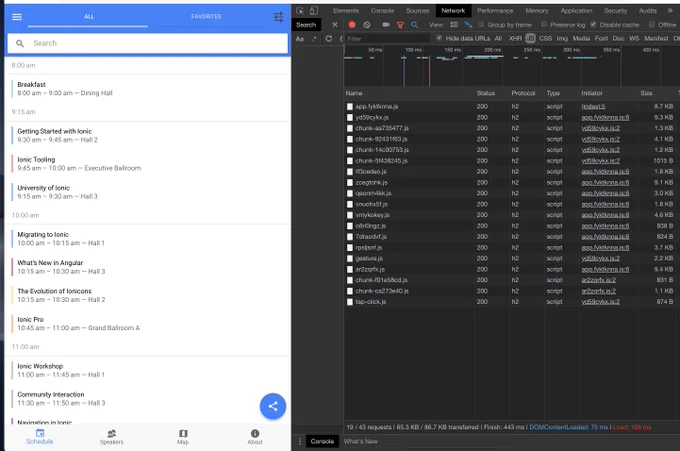680x451 pixels.
Task: Select the FAVORITES tab in the app
Action: point(206,16)
